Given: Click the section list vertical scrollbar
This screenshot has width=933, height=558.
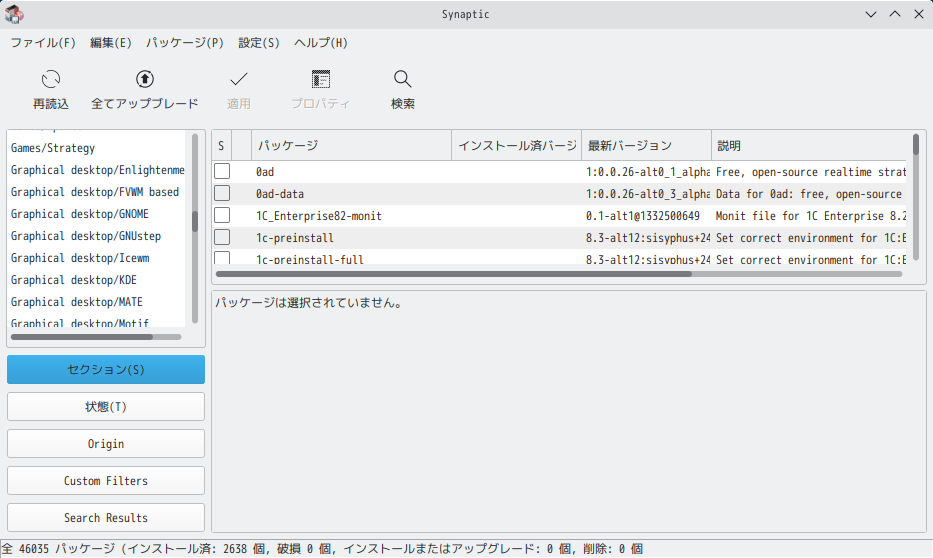Looking at the screenshot, I should [x=195, y=229].
